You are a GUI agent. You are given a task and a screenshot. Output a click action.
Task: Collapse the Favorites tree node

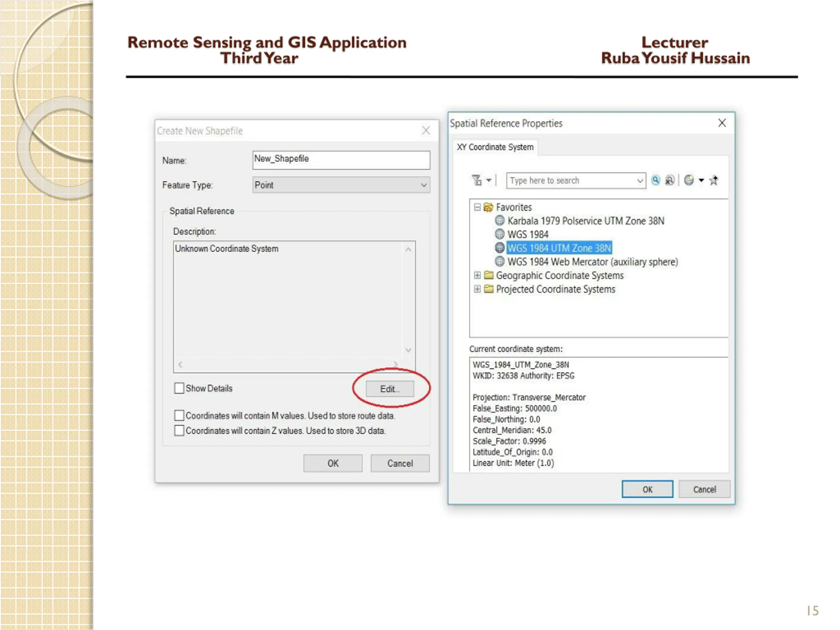pos(477,207)
